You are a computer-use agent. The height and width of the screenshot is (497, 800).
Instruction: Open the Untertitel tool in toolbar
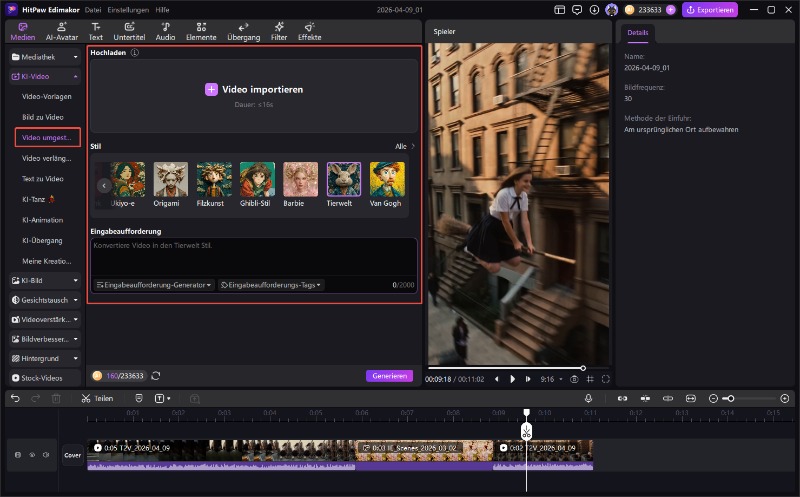130,30
